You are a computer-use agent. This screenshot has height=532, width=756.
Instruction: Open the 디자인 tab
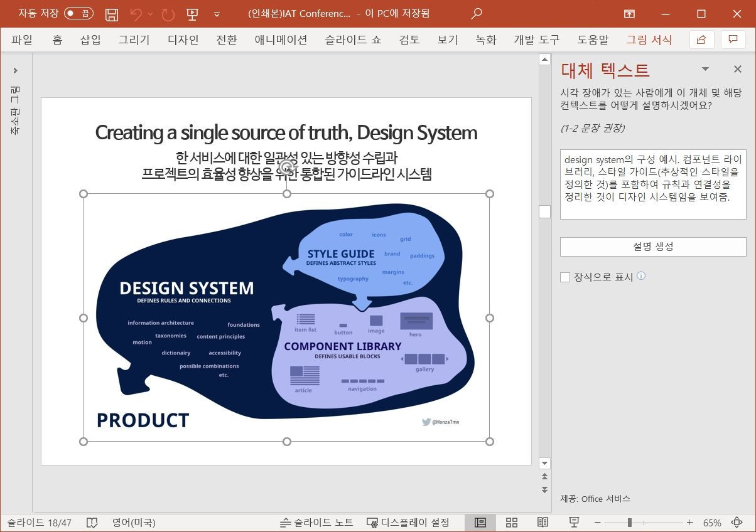coord(183,40)
